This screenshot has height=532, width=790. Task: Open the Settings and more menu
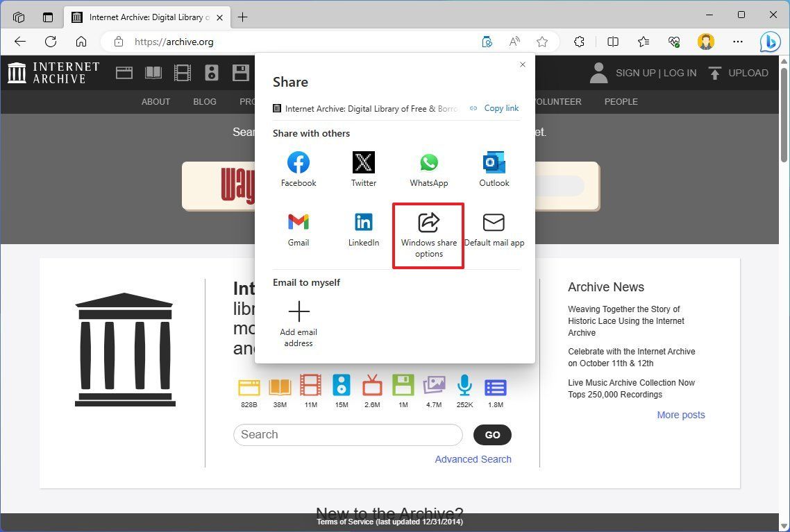(738, 42)
